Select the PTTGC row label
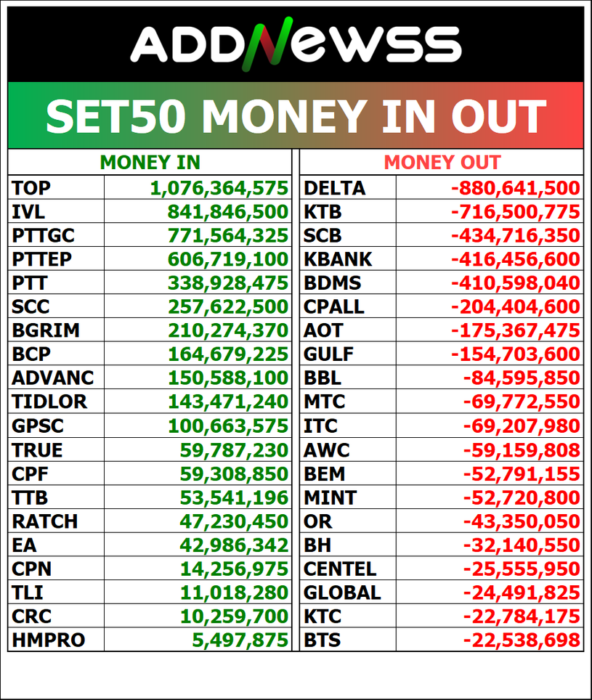The height and width of the screenshot is (700, 592). [44, 235]
